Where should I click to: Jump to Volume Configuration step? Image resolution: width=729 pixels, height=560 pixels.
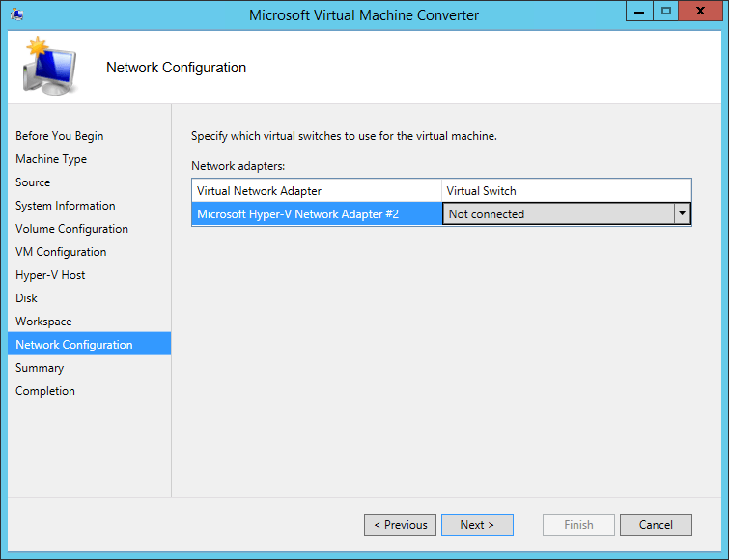71,229
